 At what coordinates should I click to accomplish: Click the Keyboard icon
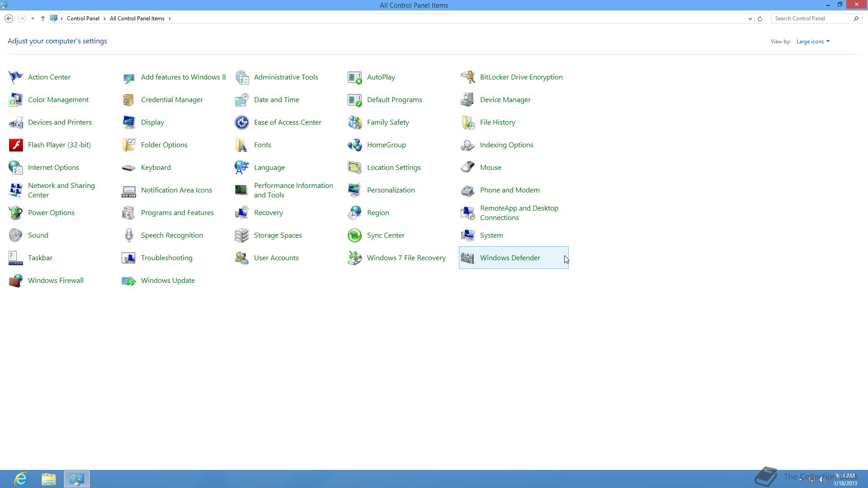(x=129, y=168)
